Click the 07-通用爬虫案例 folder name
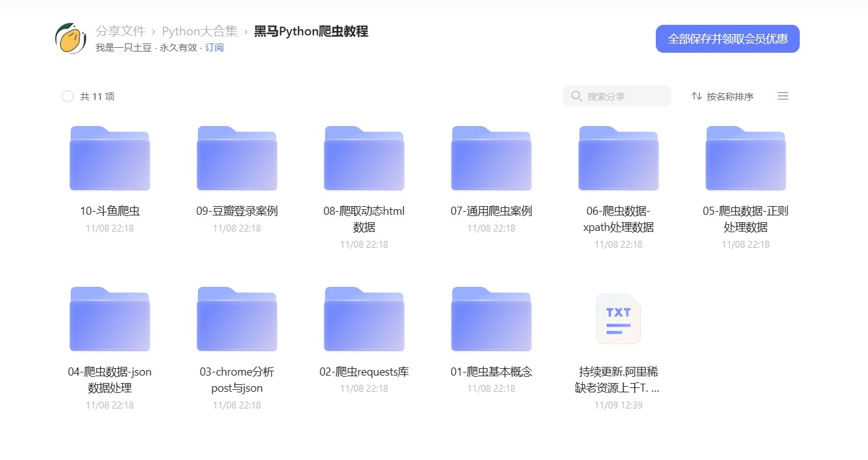Image resolution: width=868 pixels, height=460 pixels. (x=491, y=211)
